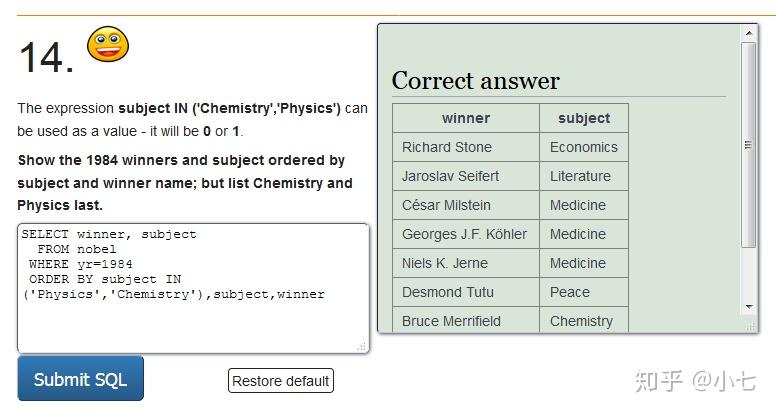The image size is (776, 412).
Task: Select the subject column header
Action: tap(584, 118)
